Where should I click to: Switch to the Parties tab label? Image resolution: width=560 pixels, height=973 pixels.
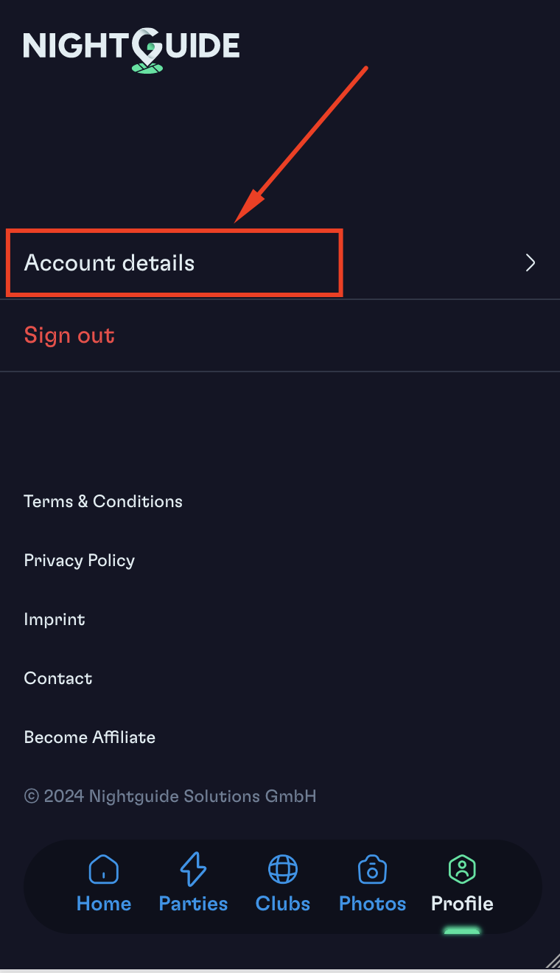pyautogui.click(x=193, y=904)
